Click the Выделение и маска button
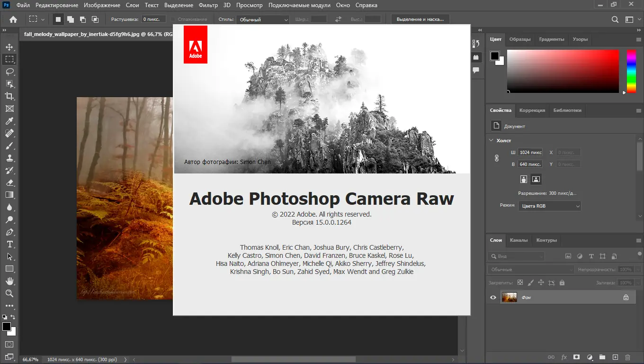Screen dimensions: 644x364 420,19
